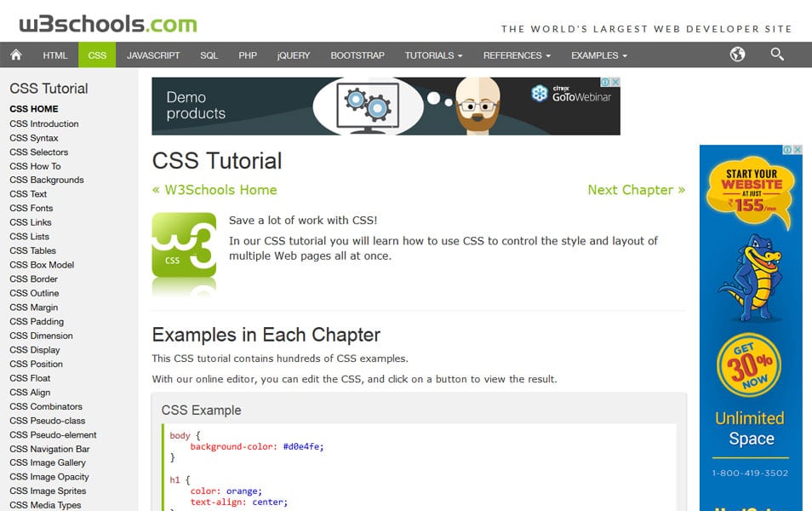The image size is (812, 511).
Task: Open CSS Float in sidebar
Action: click(30, 378)
